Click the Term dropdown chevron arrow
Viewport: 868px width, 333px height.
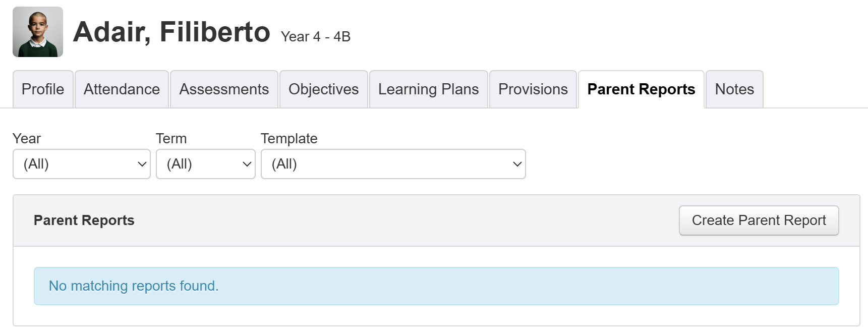247,164
